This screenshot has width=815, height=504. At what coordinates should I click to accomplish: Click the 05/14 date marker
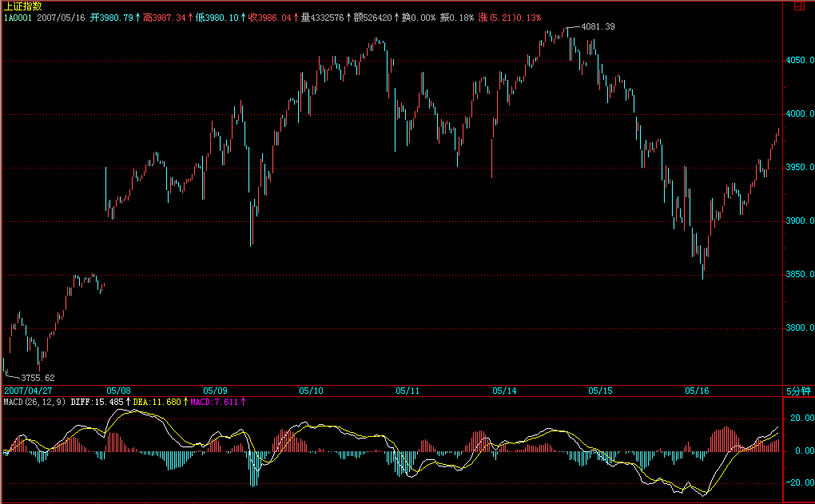pyautogui.click(x=504, y=391)
